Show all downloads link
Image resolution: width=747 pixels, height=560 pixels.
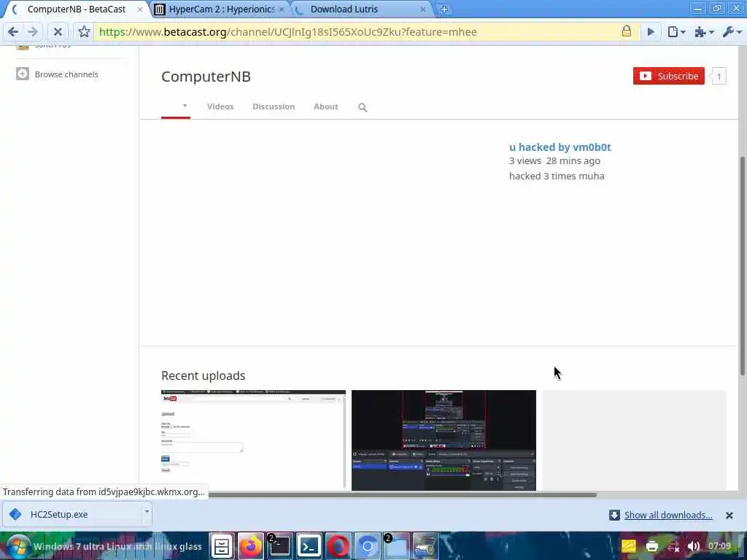[668, 515]
